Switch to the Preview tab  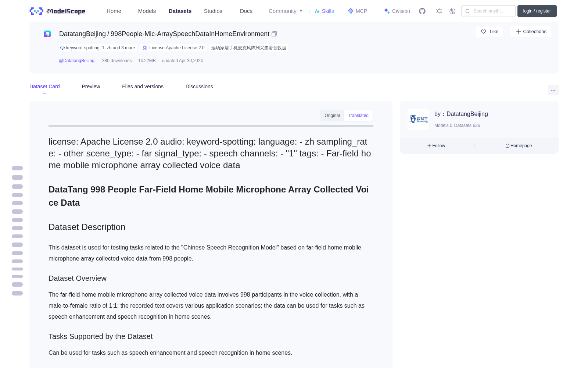pyautogui.click(x=91, y=86)
